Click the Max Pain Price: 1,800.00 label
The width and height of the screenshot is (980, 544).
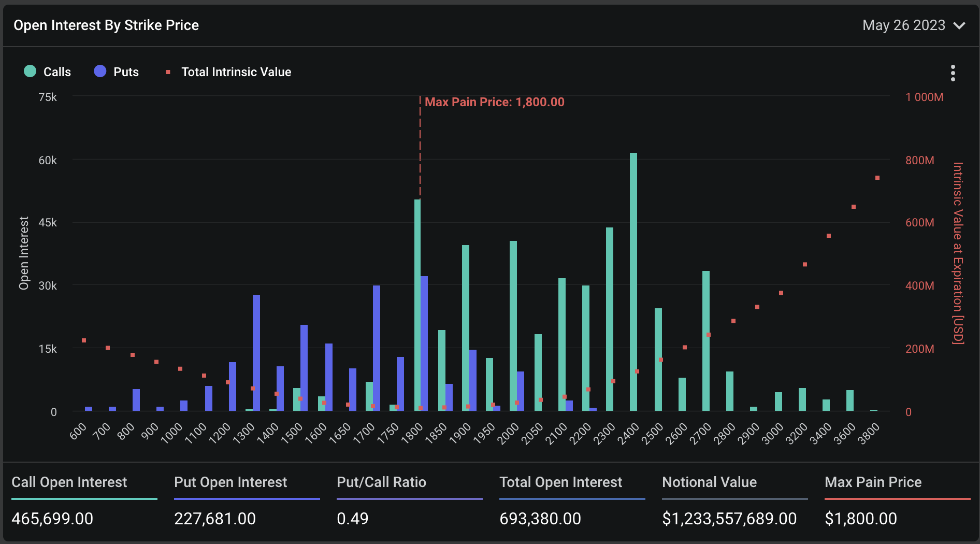(x=494, y=102)
